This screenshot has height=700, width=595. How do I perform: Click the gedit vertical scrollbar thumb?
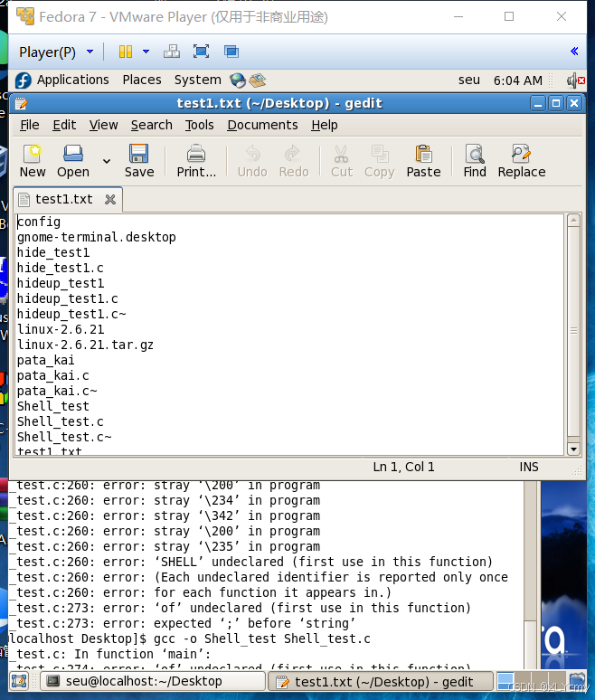click(x=573, y=331)
